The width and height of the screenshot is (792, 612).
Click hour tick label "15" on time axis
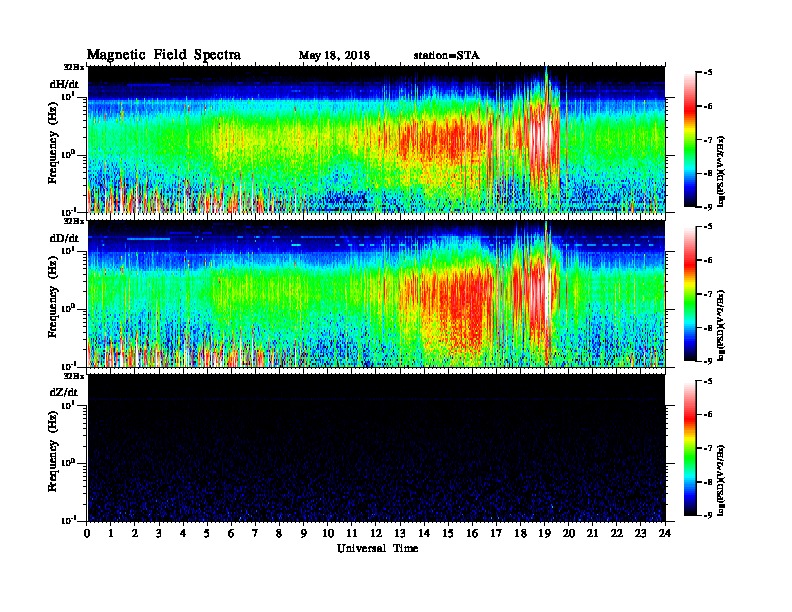[x=448, y=533]
